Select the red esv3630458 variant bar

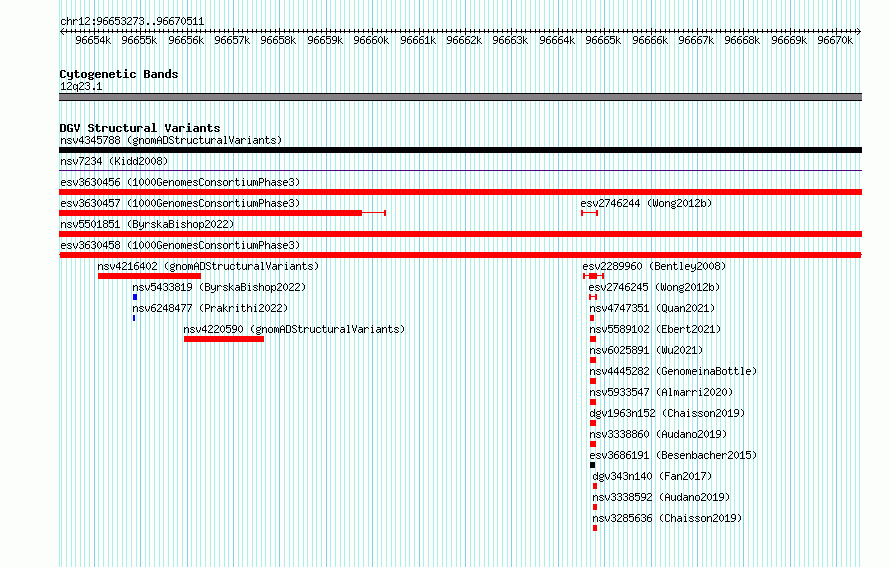pos(460,255)
